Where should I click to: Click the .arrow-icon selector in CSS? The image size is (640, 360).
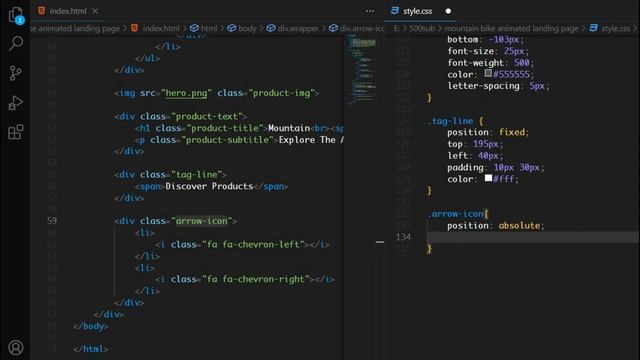click(455, 214)
